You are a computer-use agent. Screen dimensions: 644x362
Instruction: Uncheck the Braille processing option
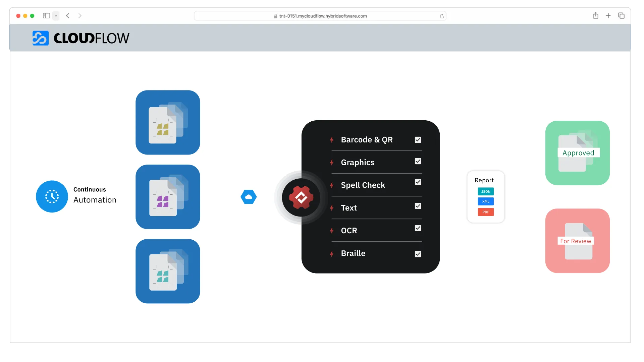(x=418, y=254)
